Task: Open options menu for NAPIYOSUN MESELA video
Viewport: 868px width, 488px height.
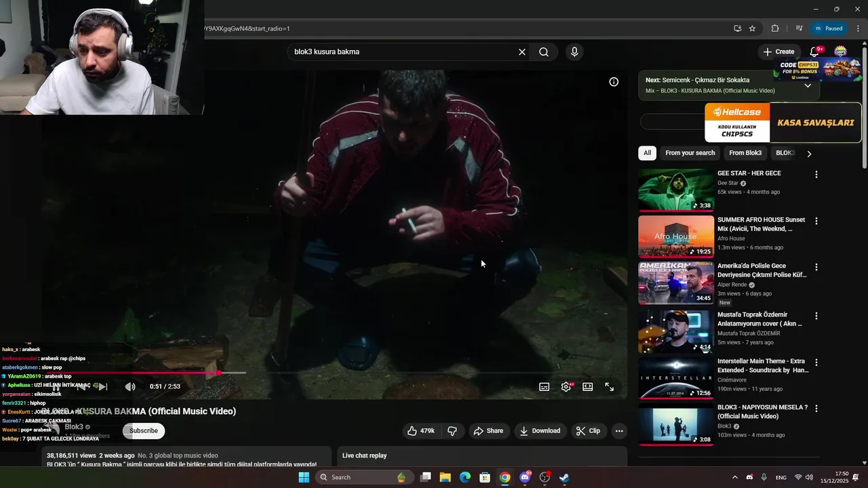Action: [816, 409]
